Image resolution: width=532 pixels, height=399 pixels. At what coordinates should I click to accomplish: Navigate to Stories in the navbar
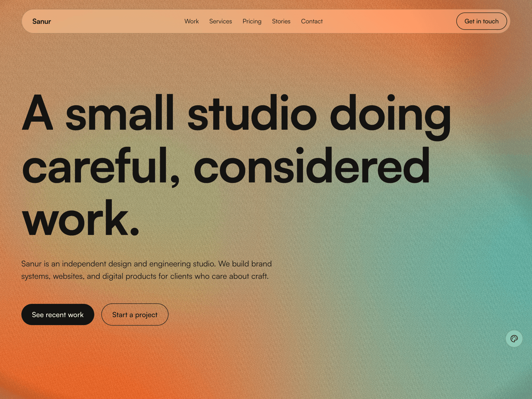tap(281, 21)
